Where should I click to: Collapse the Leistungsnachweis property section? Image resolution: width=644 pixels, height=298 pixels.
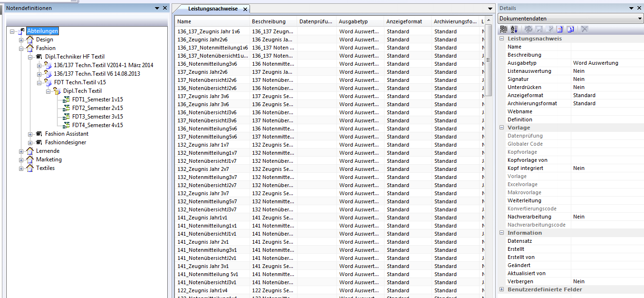point(501,39)
